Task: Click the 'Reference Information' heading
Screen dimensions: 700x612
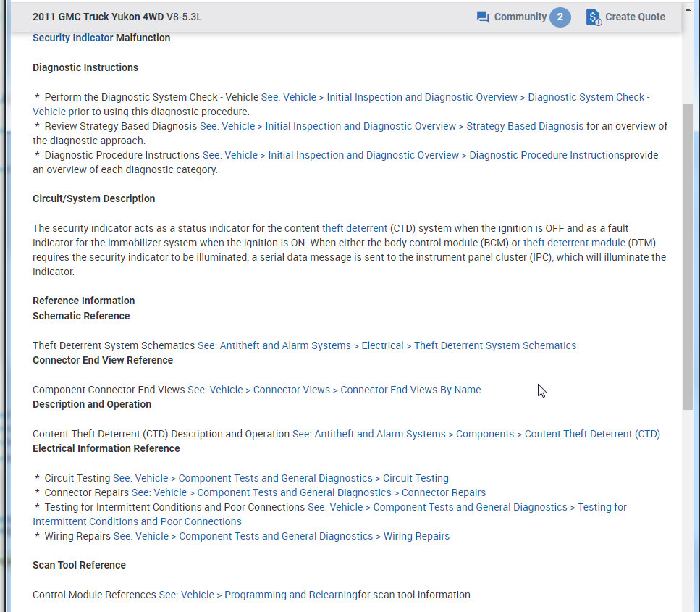Action: [x=83, y=301]
